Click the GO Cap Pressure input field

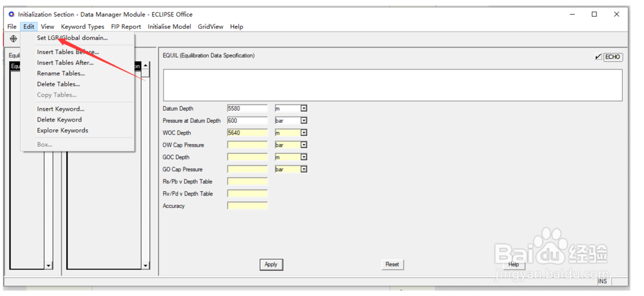tap(247, 169)
